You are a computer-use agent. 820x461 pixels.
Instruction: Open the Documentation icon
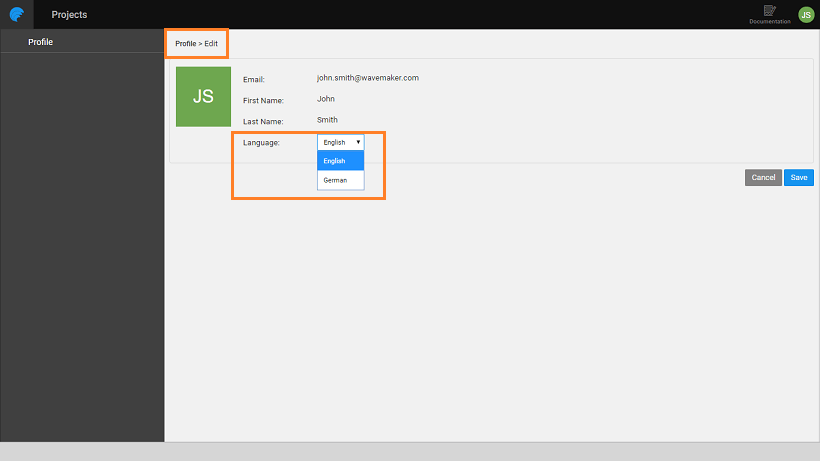click(x=769, y=13)
